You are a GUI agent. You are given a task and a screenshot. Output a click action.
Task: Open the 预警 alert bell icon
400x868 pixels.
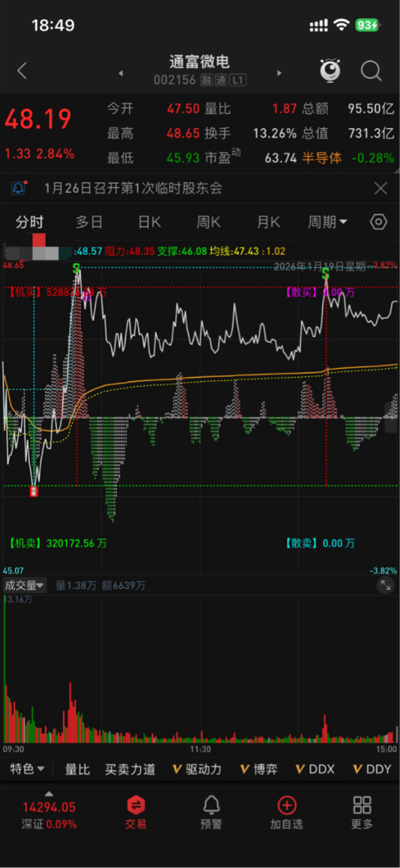[x=211, y=812]
